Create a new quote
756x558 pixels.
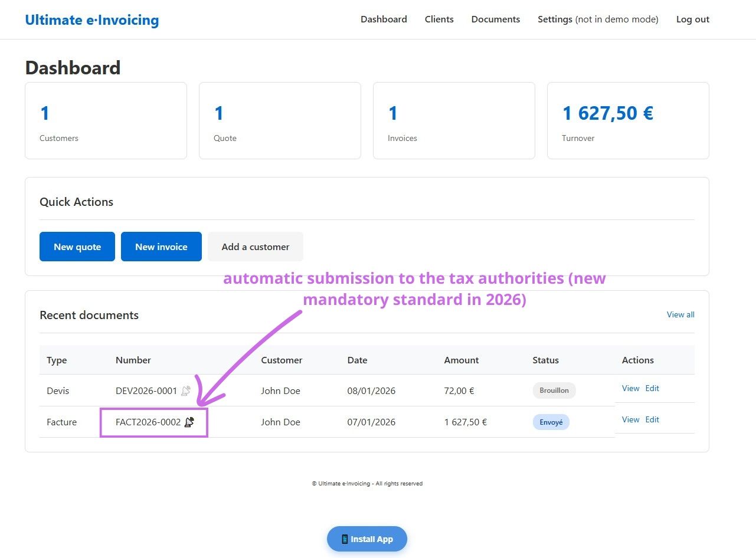tap(77, 247)
